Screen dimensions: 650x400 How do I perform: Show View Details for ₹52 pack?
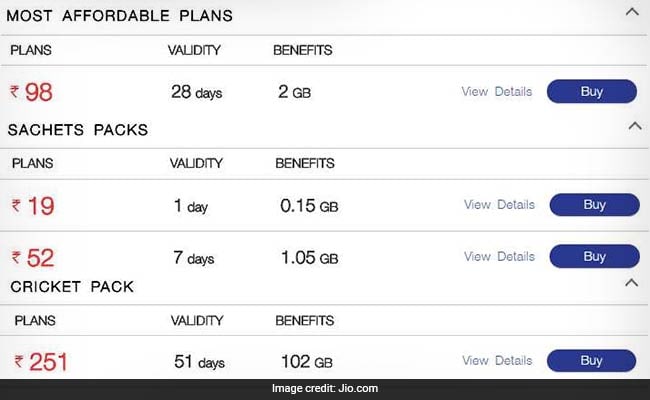click(x=499, y=257)
